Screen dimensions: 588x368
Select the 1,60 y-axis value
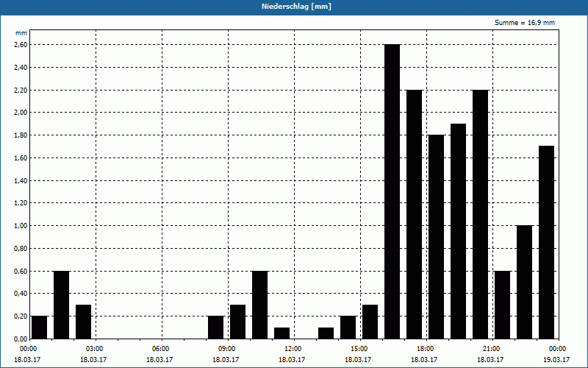point(21,158)
